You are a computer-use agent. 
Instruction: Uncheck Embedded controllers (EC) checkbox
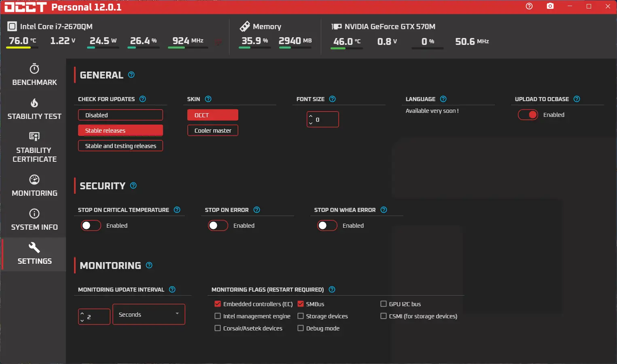pos(218,304)
